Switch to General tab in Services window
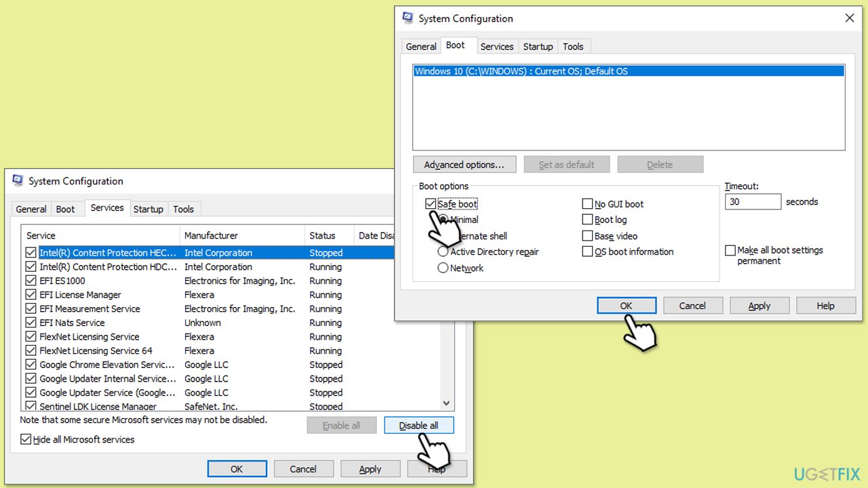Screen dimensions: 868x488 tap(31, 209)
